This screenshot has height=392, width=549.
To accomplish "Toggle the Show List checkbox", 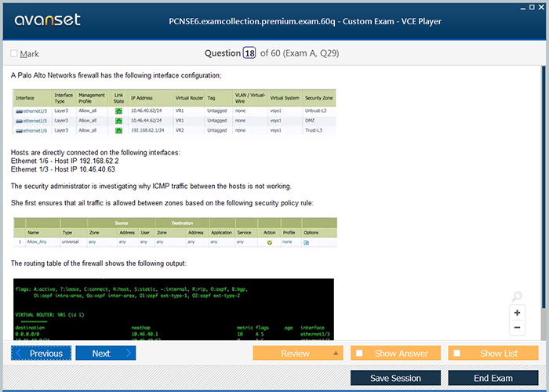I will (x=457, y=354).
